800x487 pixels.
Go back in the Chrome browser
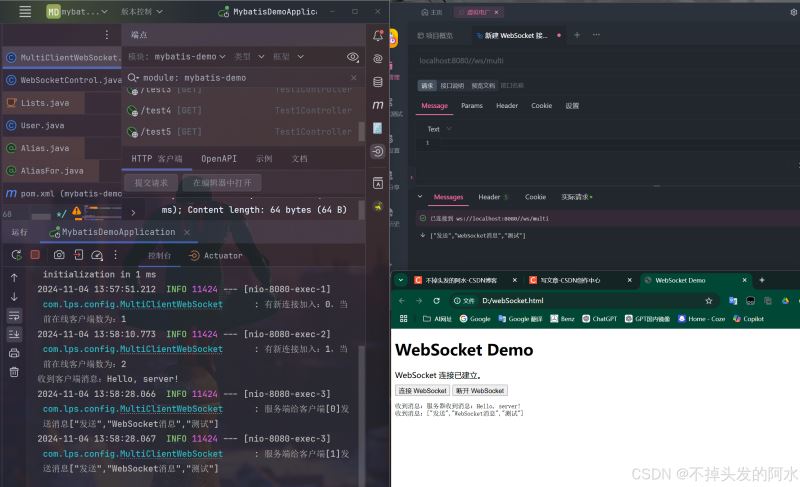point(402,301)
